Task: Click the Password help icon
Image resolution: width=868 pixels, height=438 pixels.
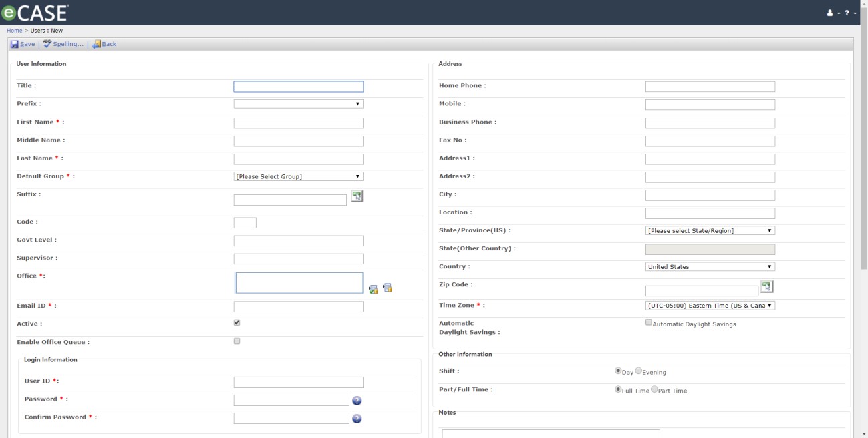Action: pyautogui.click(x=357, y=401)
